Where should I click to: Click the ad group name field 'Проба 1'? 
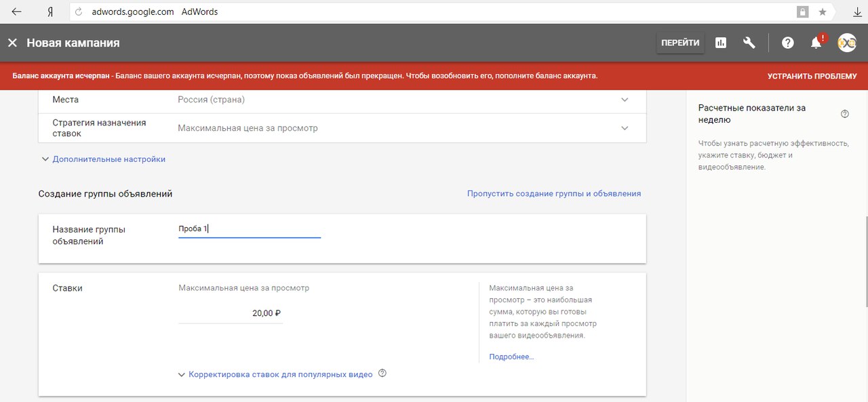point(250,229)
